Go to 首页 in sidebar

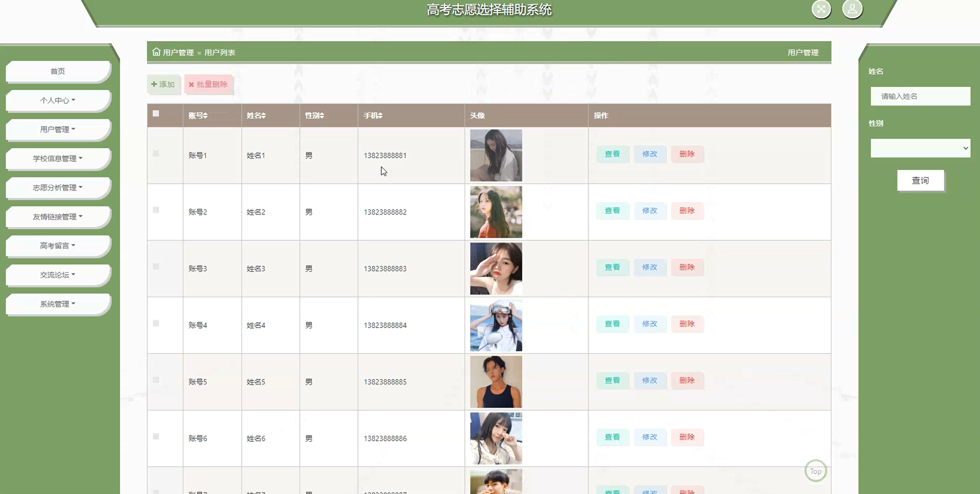pyautogui.click(x=58, y=71)
